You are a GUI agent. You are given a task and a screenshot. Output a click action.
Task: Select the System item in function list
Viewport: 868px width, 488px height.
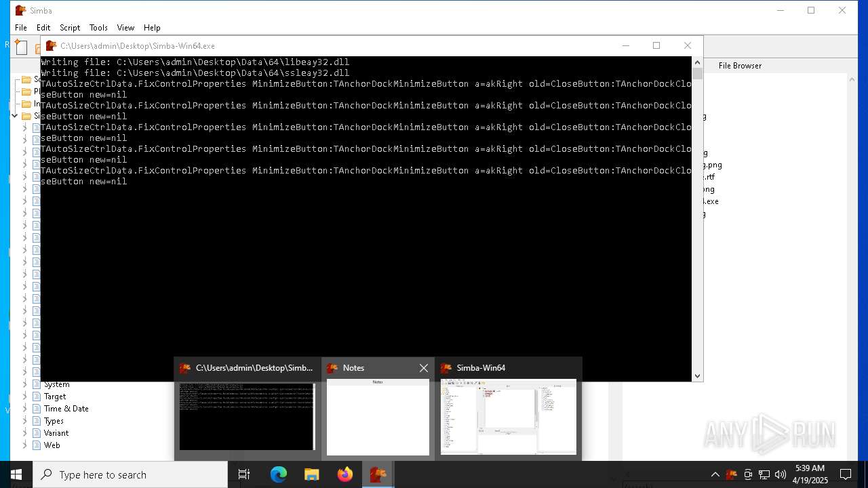click(57, 384)
